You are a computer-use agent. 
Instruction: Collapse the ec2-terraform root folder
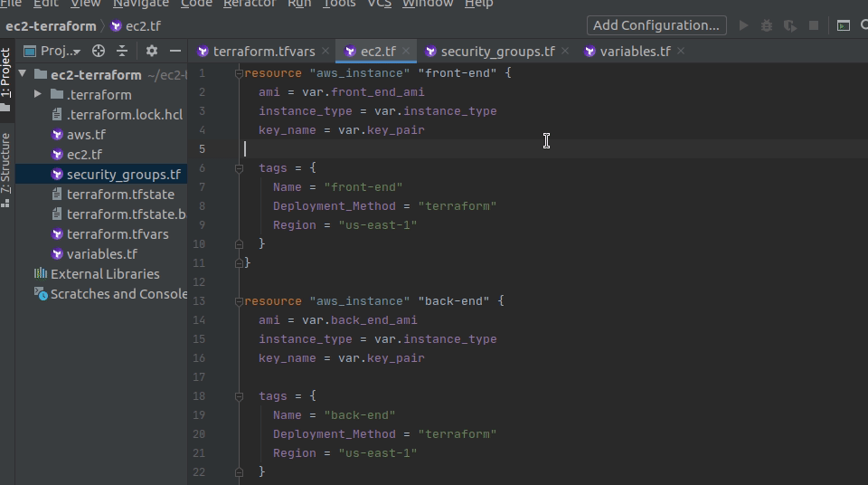pyautogui.click(x=24, y=74)
